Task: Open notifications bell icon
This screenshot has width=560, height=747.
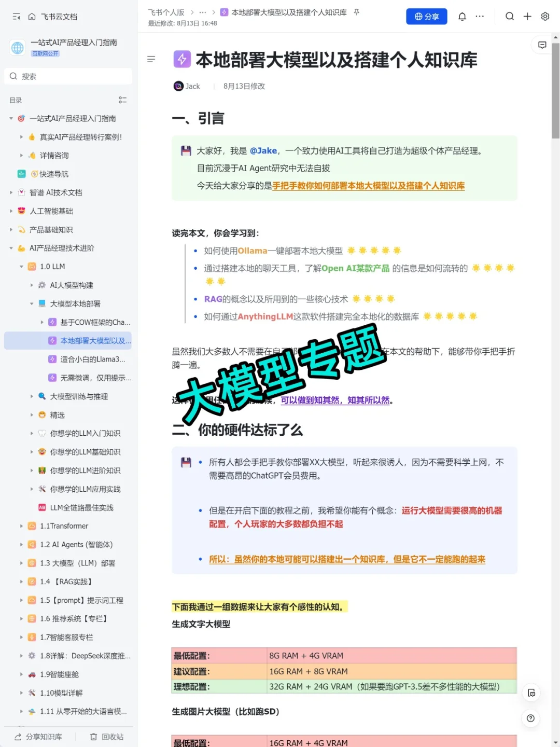Action: coord(462,17)
